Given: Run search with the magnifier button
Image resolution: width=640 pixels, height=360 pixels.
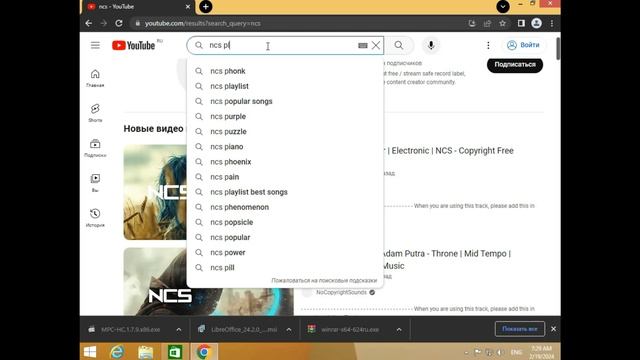Looking at the screenshot, I should (x=399, y=45).
